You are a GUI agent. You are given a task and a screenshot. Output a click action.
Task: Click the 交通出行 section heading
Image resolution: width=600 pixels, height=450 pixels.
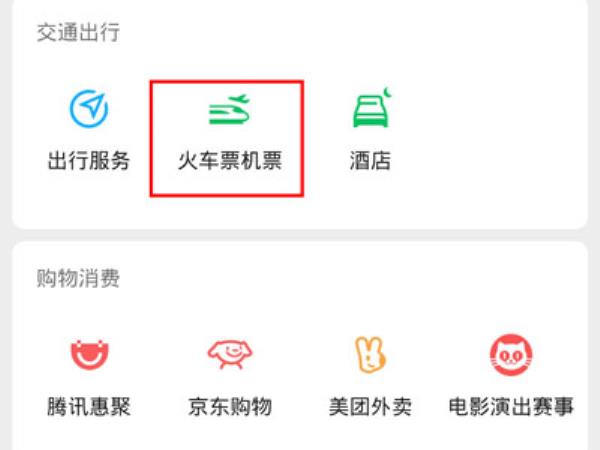(x=78, y=32)
